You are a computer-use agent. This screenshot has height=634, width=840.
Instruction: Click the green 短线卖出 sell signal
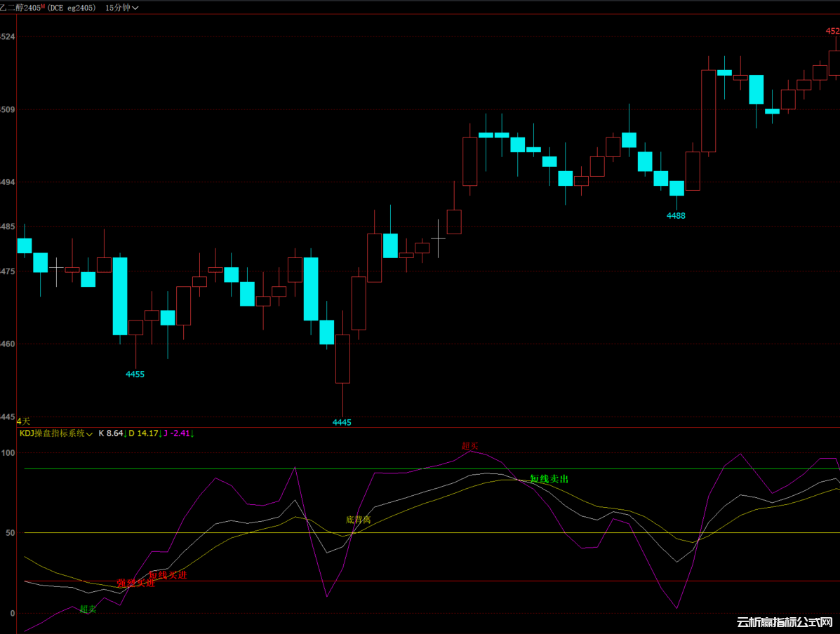(549, 479)
